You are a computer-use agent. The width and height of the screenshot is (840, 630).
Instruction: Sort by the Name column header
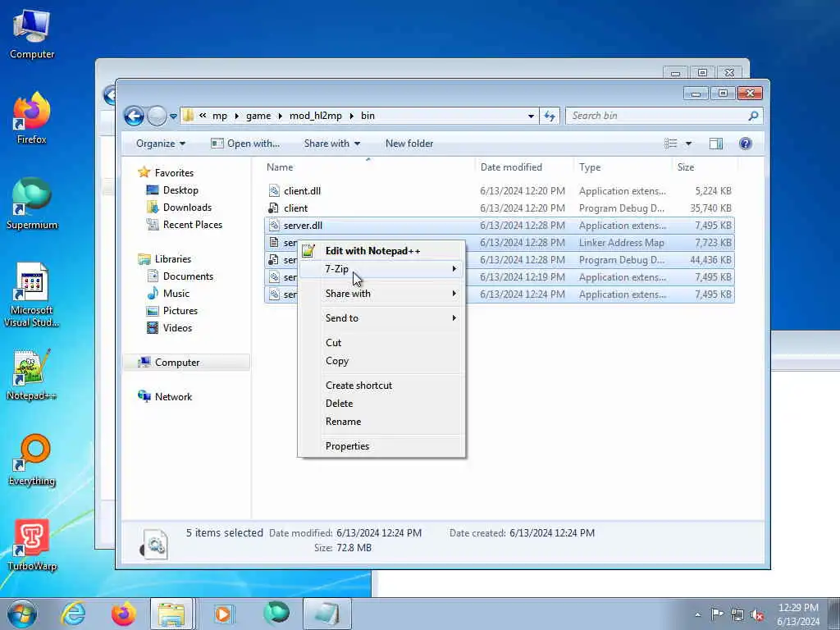[x=367, y=167]
